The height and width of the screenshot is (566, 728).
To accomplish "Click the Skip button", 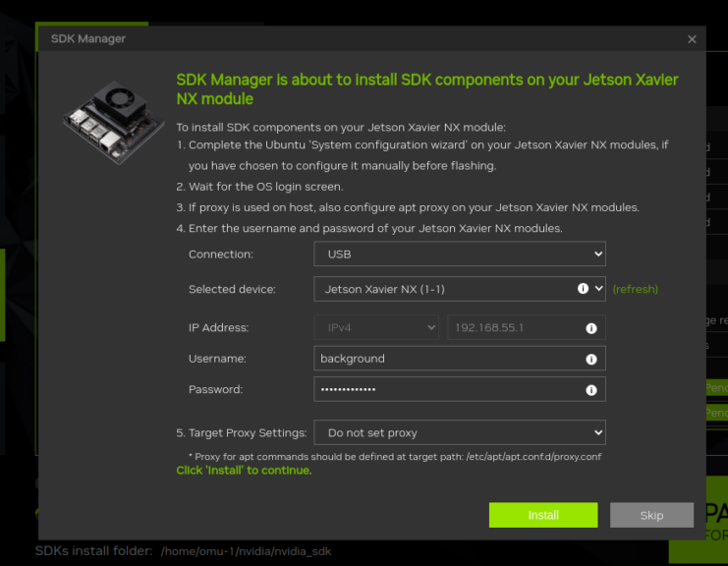I will pos(651,515).
